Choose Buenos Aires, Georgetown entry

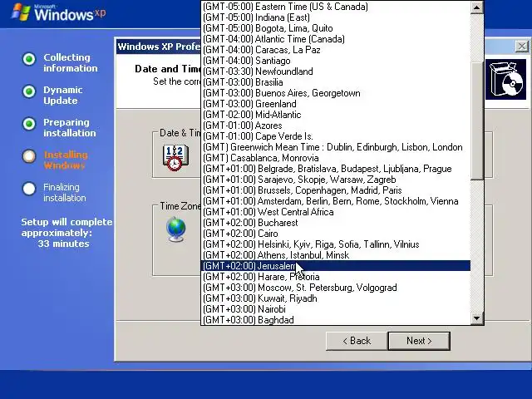336,93
